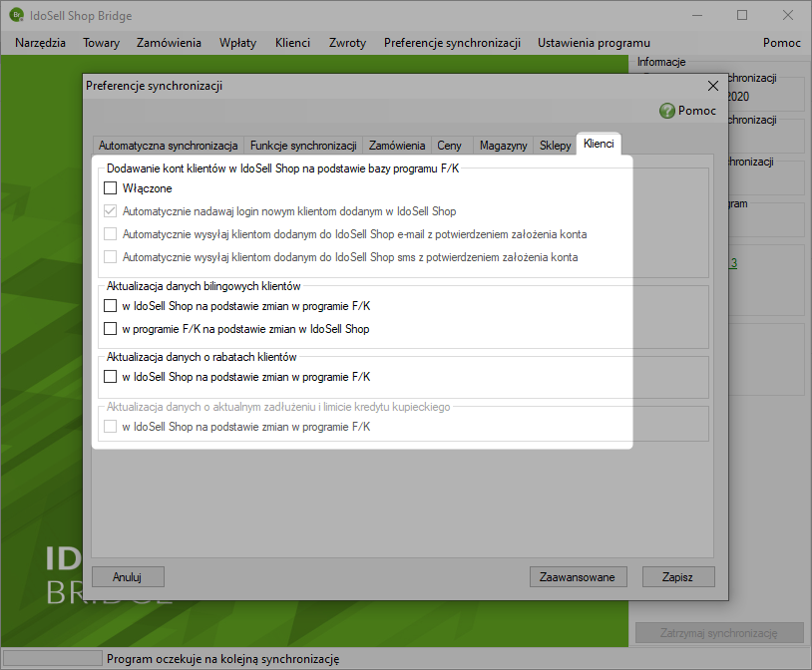
Task: Click the 'IdoSell Shop Bridge' window title
Action: click(x=81, y=16)
